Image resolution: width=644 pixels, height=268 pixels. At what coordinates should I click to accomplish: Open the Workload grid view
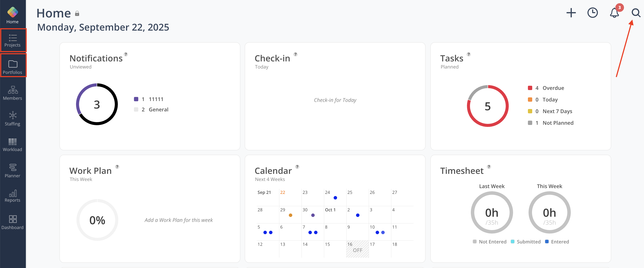(x=12, y=145)
